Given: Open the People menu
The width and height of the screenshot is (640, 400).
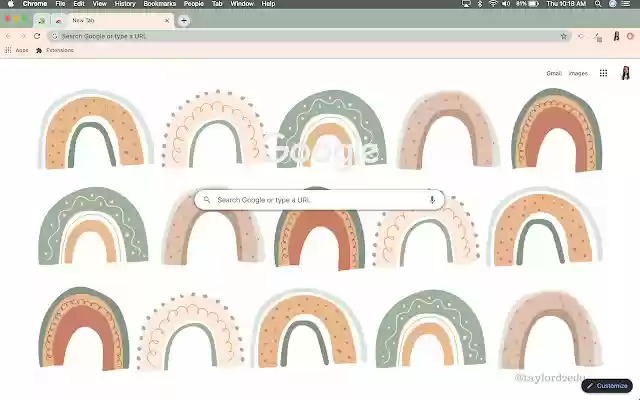Looking at the screenshot, I should click(193, 4).
